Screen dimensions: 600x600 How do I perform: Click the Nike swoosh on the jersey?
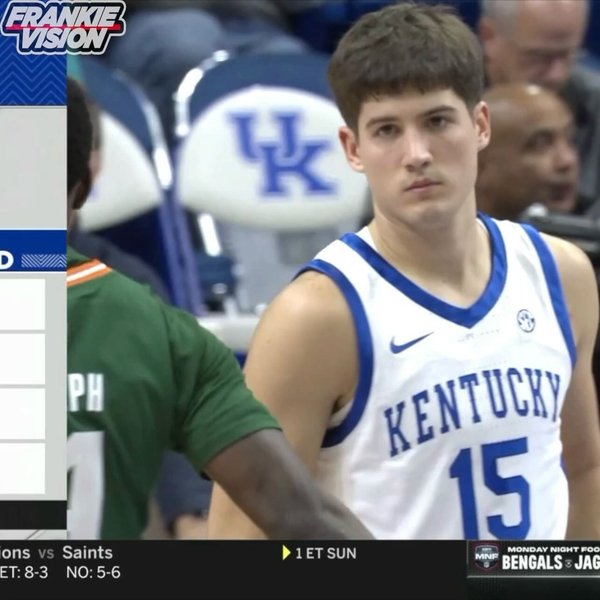(x=411, y=342)
